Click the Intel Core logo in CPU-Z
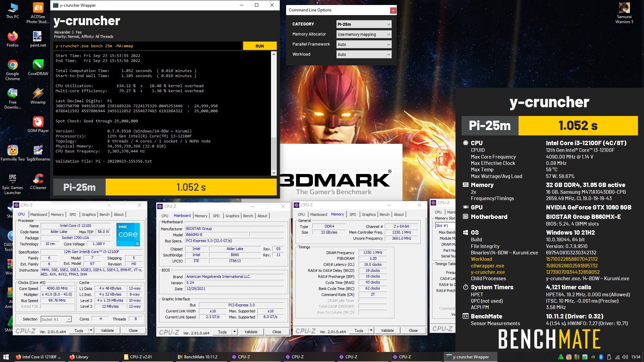This screenshot has width=644, height=362. pos(128,234)
